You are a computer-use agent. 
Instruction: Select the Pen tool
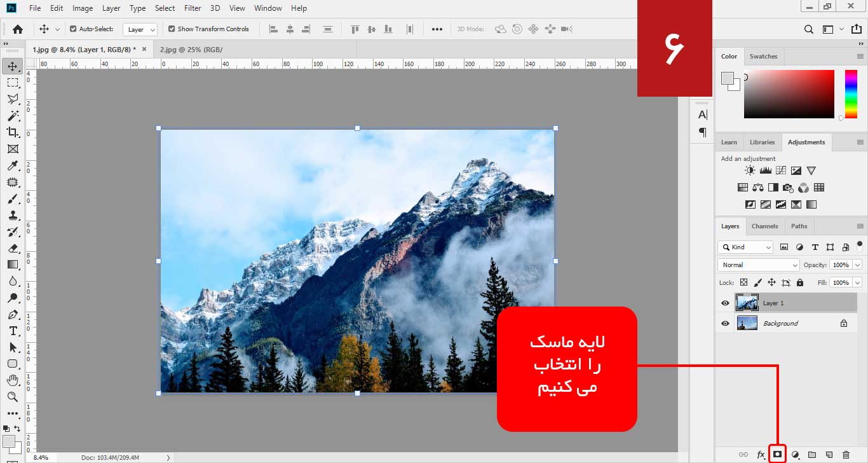13,314
